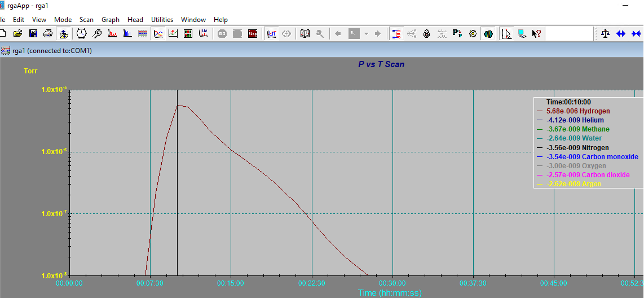Click the open book icon in toolbar
Image resolution: width=644 pixels, height=298 pixels.
click(305, 34)
